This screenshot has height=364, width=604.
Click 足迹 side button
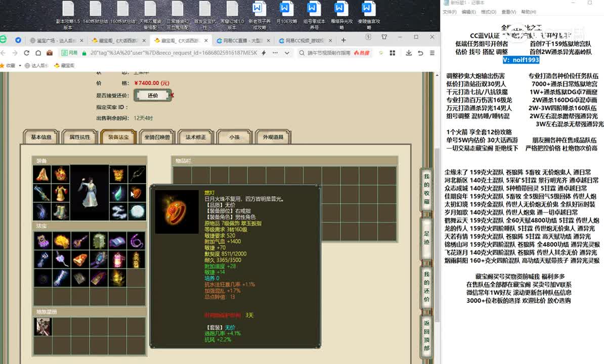(426, 238)
